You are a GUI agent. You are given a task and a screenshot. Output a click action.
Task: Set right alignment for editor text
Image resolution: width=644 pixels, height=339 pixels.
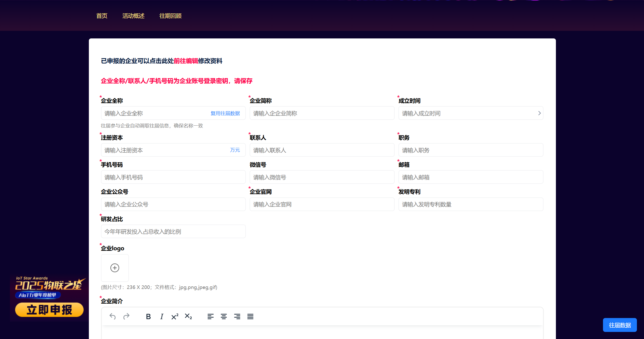(237, 316)
